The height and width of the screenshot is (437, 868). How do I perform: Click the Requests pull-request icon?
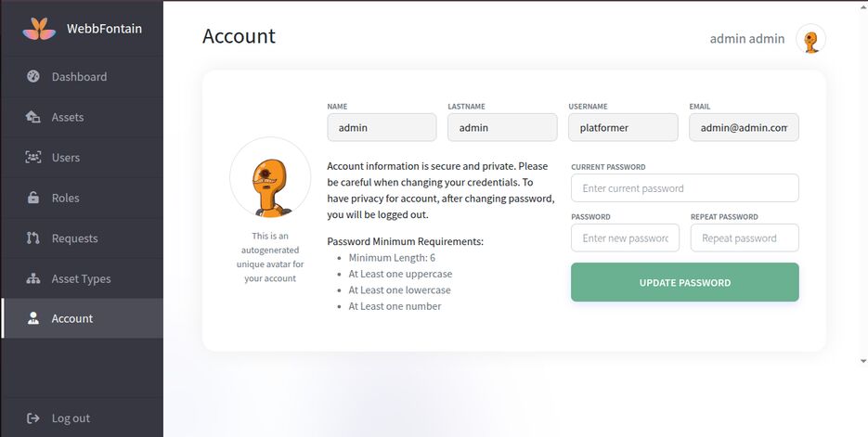(x=33, y=238)
